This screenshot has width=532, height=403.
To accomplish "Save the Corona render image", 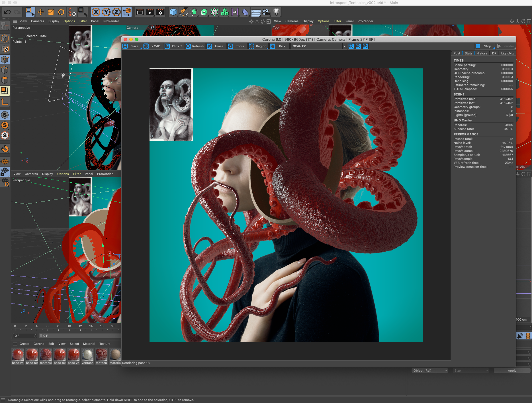I will coord(132,46).
